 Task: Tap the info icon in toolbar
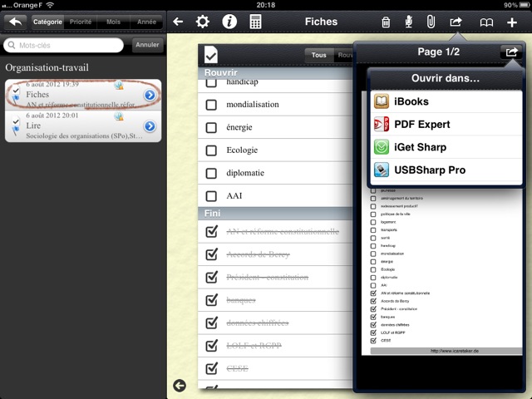tap(229, 22)
